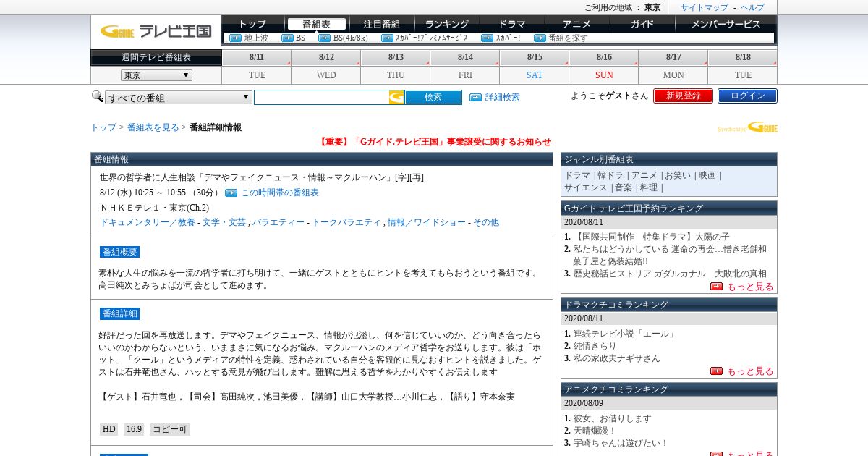The width and height of the screenshot is (868, 456).
Task: Open the 連続テレビ小説「エール」 entry
Action: (x=625, y=334)
